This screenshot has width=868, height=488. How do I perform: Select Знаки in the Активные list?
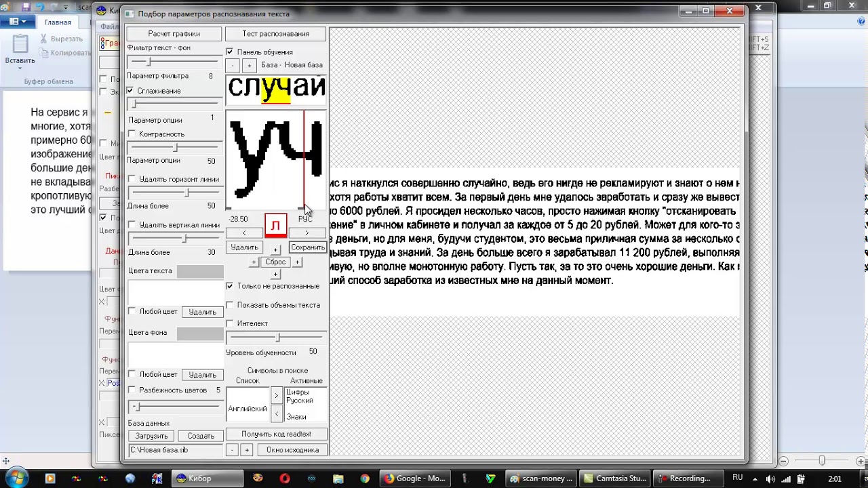point(296,417)
